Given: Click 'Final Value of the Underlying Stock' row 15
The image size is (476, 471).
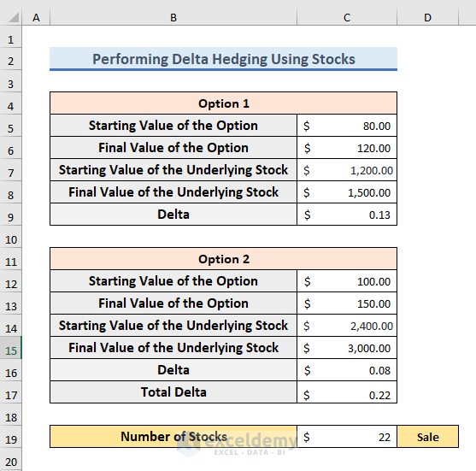Looking at the screenshot, I should (173, 347).
